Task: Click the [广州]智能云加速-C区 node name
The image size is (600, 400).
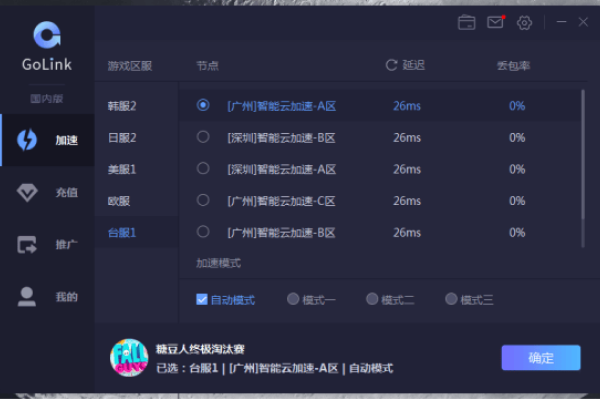Action: click(x=282, y=201)
